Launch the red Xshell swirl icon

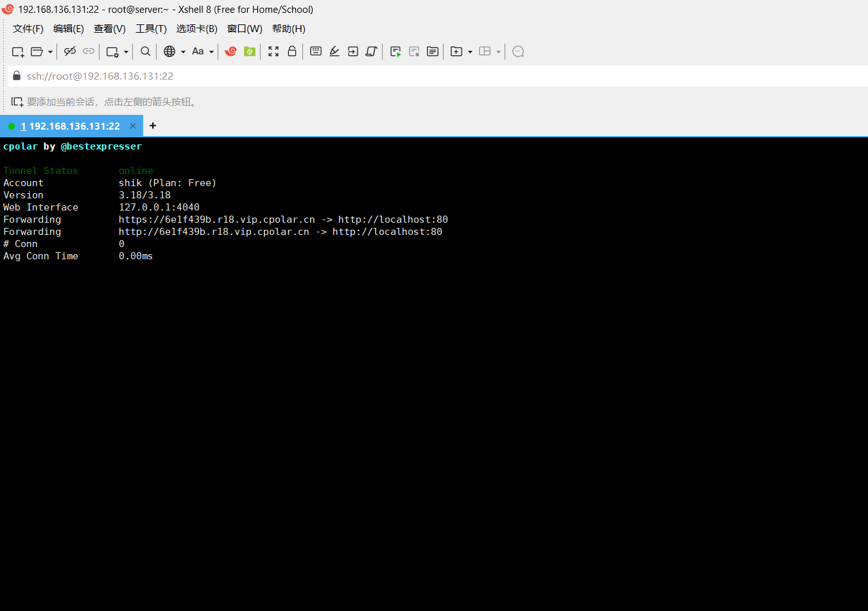[x=230, y=51]
